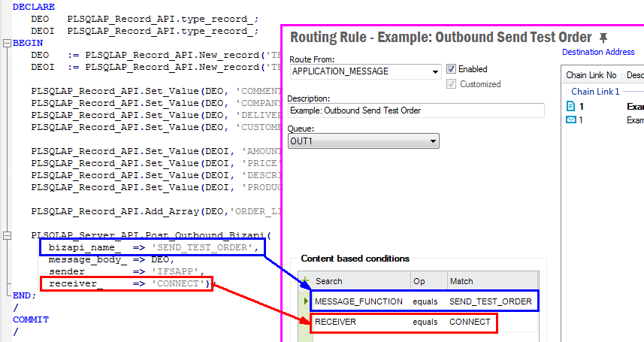Click the pin icon beside Routing Rule title
This screenshot has width=644, height=342.
(603, 38)
